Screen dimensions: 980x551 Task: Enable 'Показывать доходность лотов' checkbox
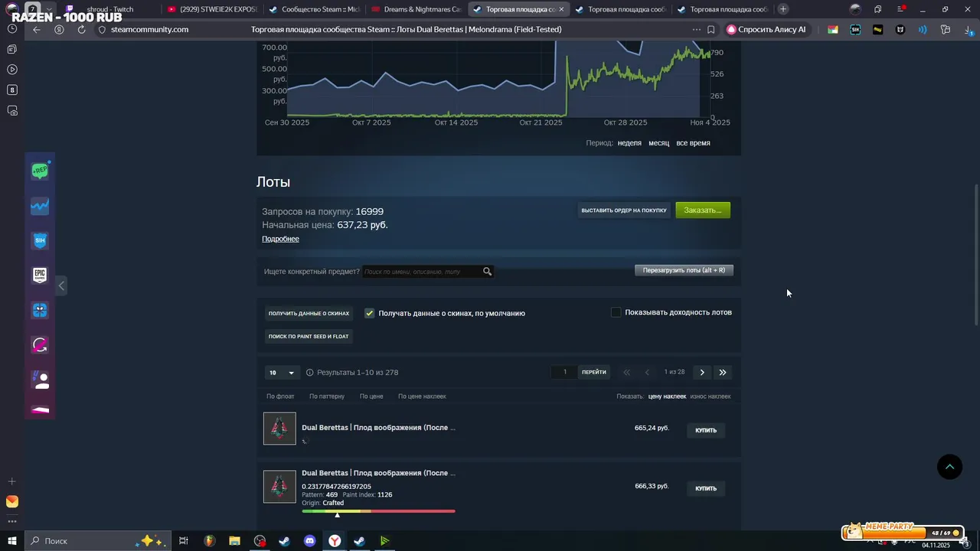pos(616,312)
